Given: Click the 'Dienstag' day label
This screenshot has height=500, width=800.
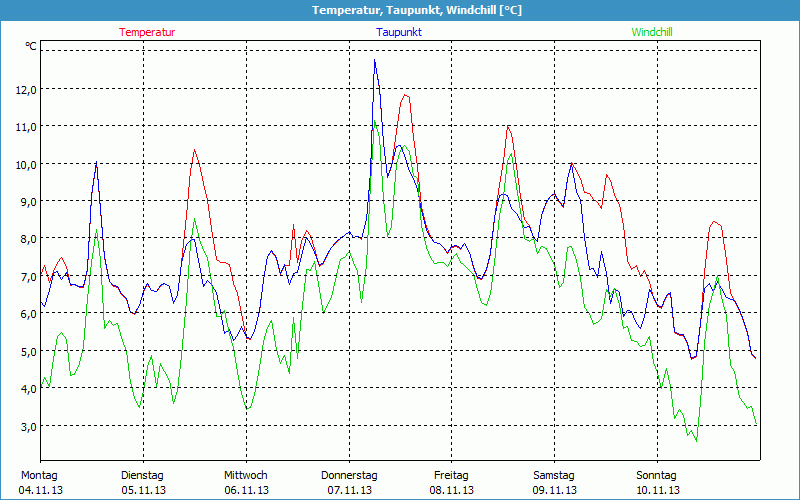Looking at the screenshot, I should coord(142,476).
